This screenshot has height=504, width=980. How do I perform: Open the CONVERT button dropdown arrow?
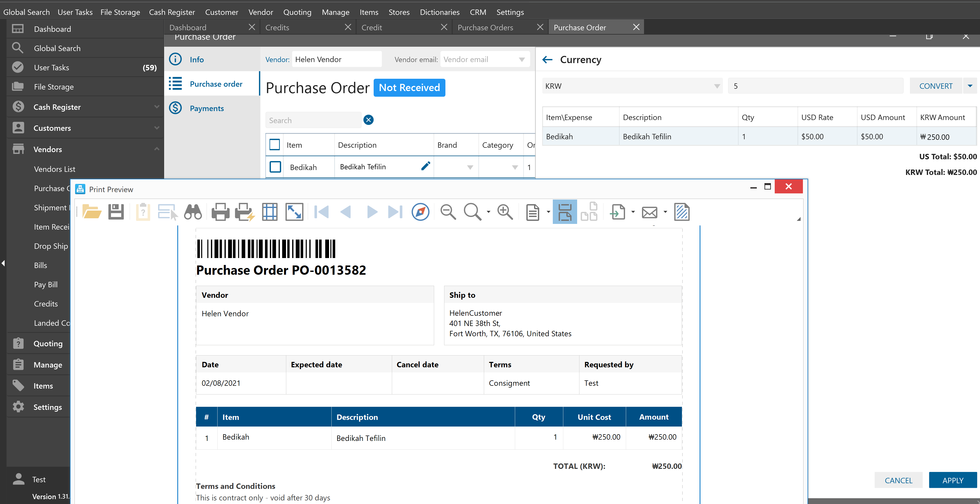(970, 86)
